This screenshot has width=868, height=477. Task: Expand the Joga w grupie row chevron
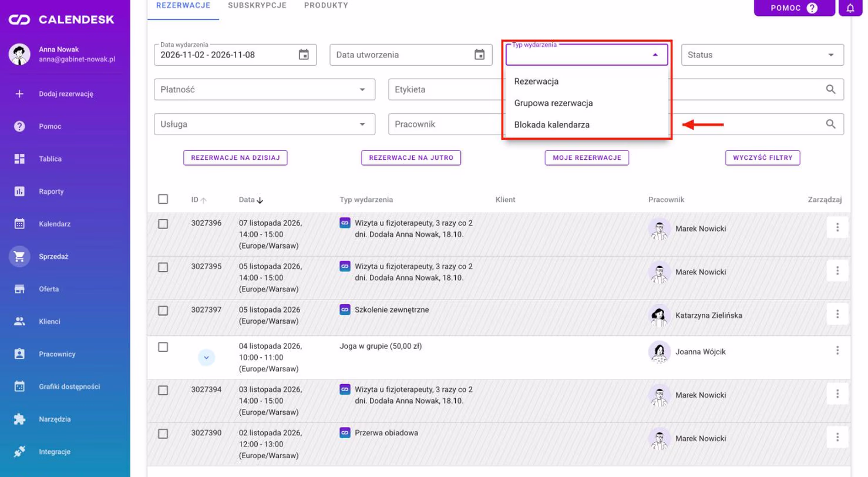pos(206,357)
